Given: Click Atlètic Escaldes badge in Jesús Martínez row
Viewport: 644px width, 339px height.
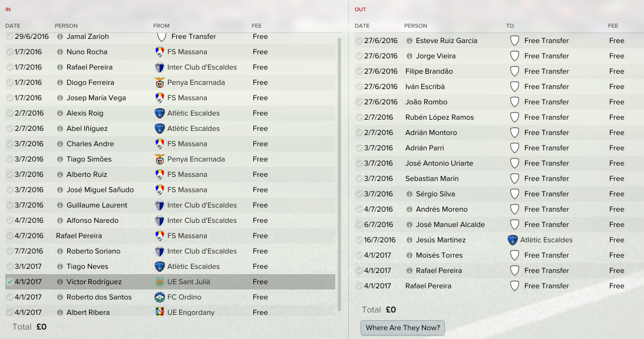Looking at the screenshot, I should (513, 240).
